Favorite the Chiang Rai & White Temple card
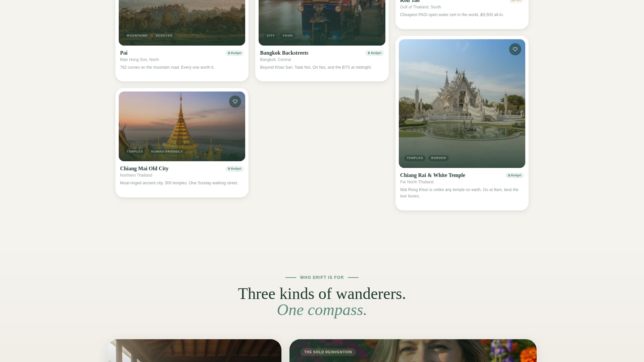This screenshot has height=362, width=644. pos(515,49)
